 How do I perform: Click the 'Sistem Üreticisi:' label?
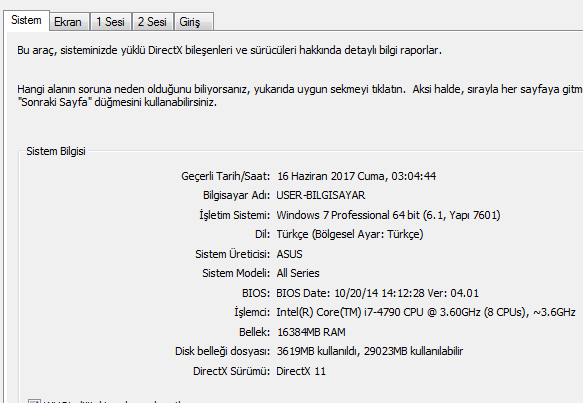coord(233,254)
